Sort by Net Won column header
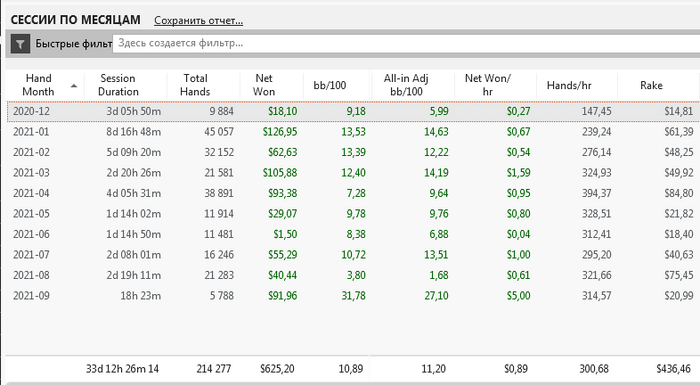Image resolution: width=700 pixels, height=385 pixels. [x=264, y=85]
